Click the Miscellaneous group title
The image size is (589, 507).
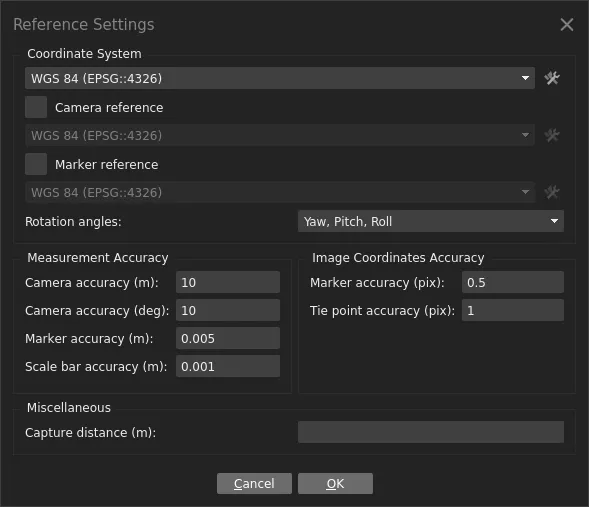pyautogui.click(x=69, y=407)
